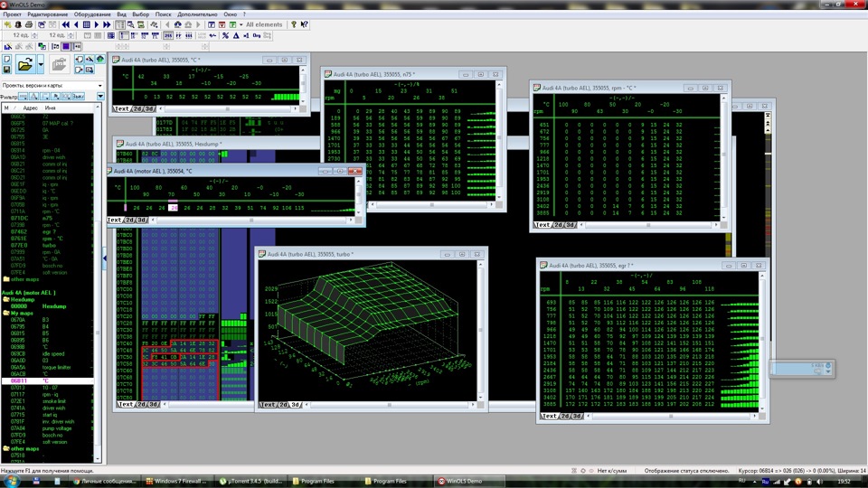
Task: Open the Редактирование menu
Action: click(x=48, y=14)
